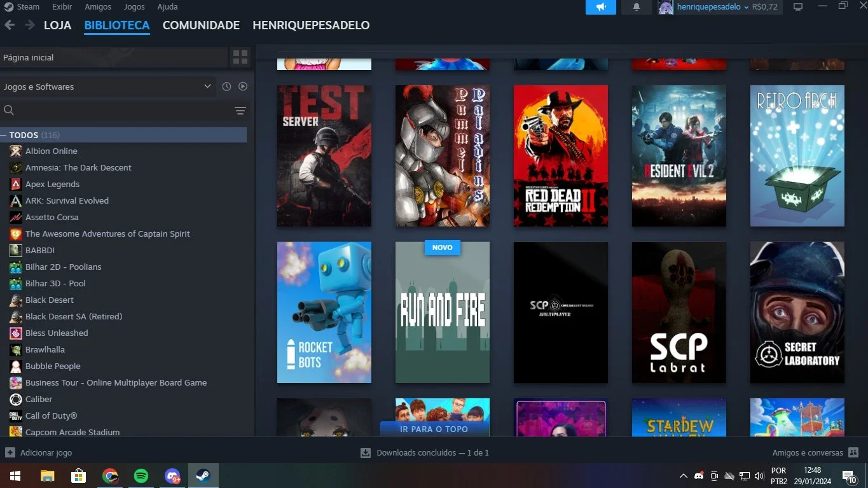
Task: Click the Windows Start button
Action: click(x=15, y=476)
